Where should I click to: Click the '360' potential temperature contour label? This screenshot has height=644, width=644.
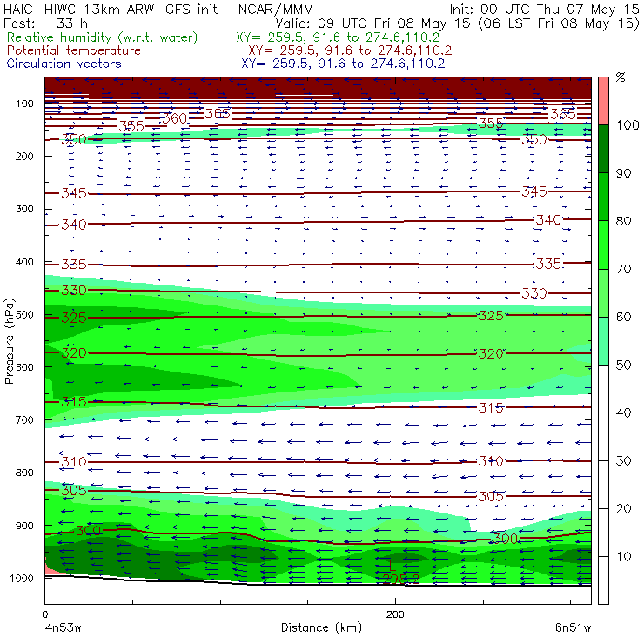pos(175,118)
